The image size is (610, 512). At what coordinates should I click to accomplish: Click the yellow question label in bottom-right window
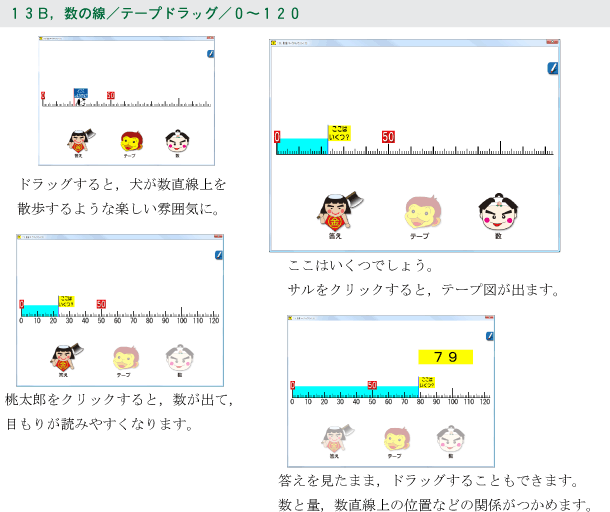click(427, 382)
